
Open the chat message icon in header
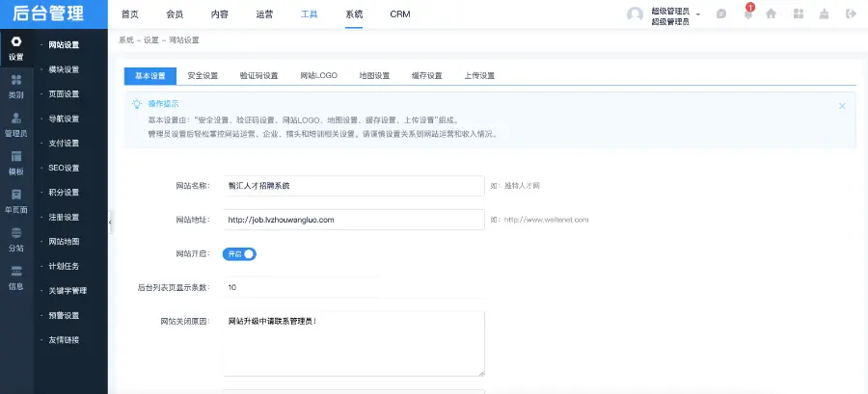[721, 14]
